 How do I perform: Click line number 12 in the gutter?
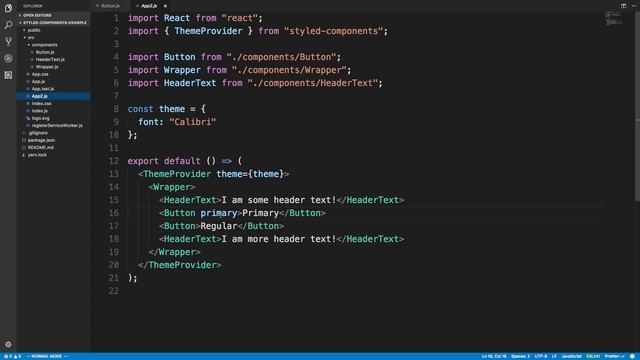point(113,161)
